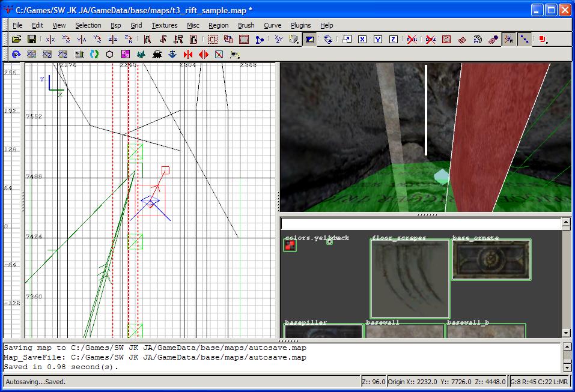Screen dimensions: 575x392
Task: Open the Curve menu
Action: [272, 25]
